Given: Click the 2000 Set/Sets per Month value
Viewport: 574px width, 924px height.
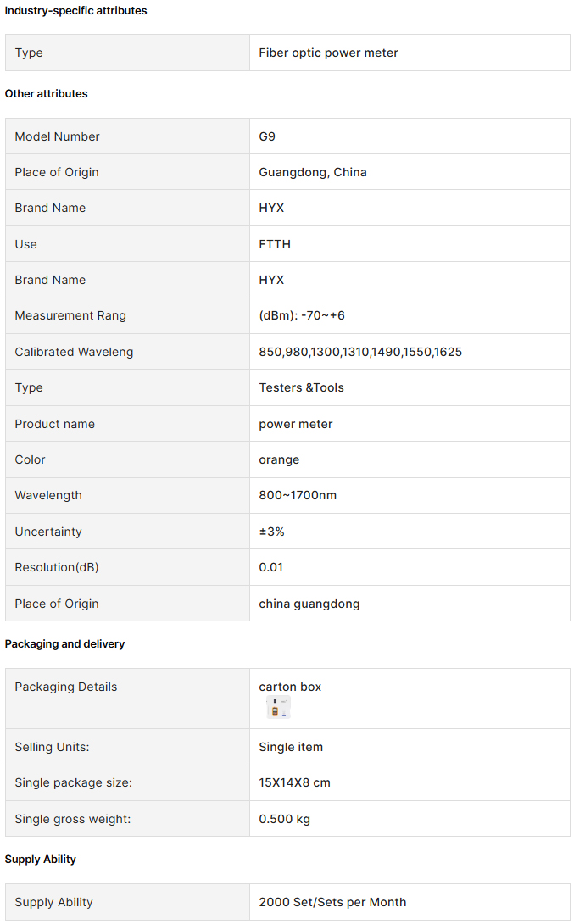Looking at the screenshot, I should 332,902.
